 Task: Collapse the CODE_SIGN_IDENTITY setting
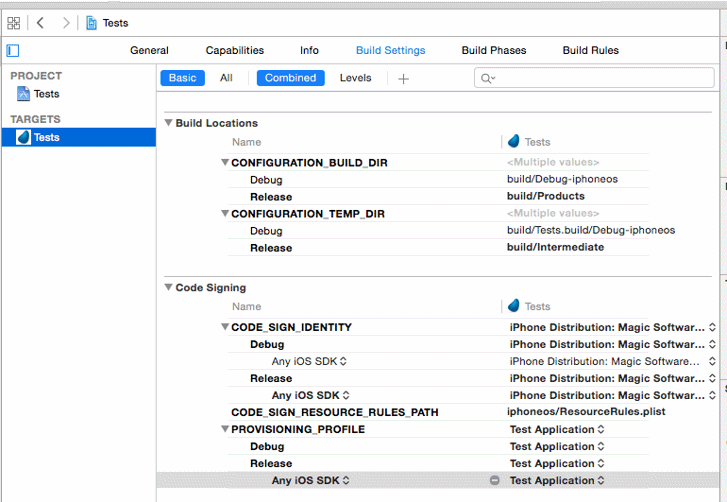225,327
